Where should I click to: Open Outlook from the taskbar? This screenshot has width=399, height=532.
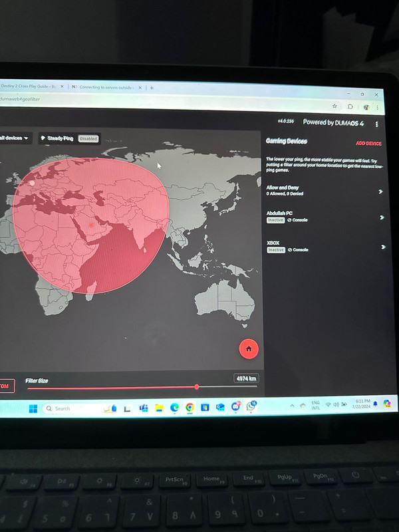point(220,407)
